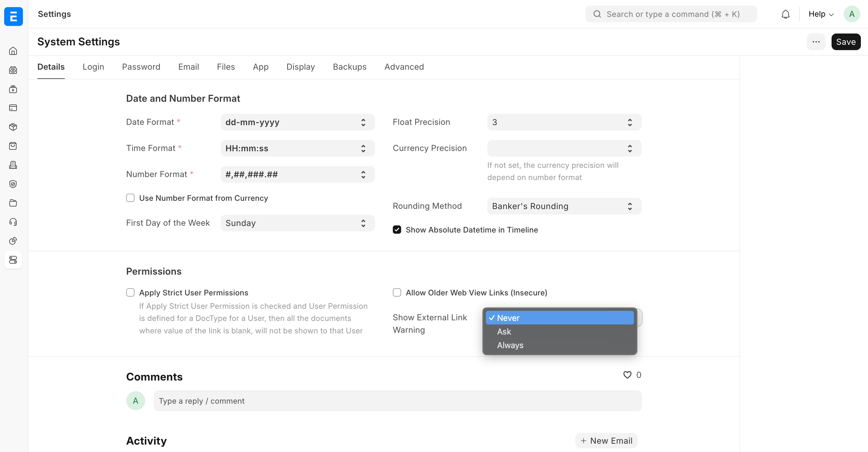The width and height of the screenshot is (868, 452).
Task: Open the Advanced tab
Action: pos(404,67)
